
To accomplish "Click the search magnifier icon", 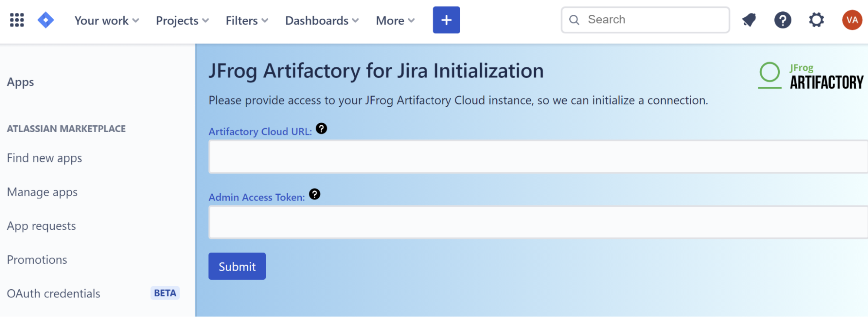I will (574, 20).
